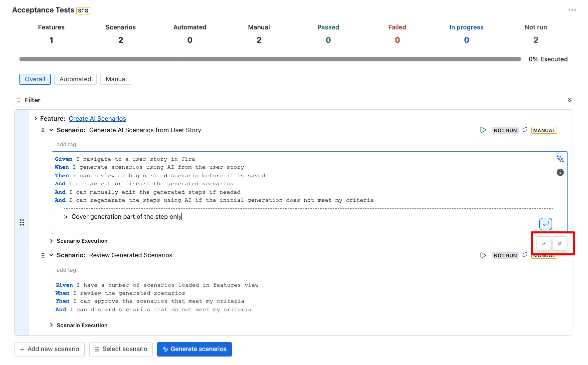Click the Select scenario button
This screenshot has height=365, width=588.
(121, 349)
